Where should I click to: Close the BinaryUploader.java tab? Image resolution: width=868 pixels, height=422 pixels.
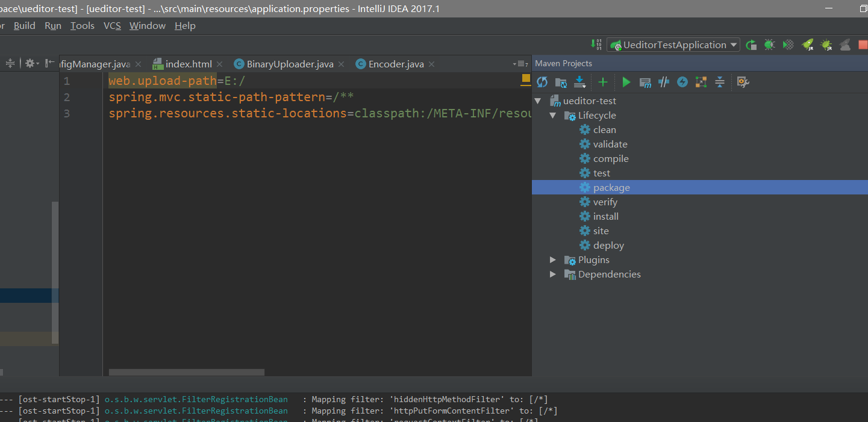[x=341, y=64]
